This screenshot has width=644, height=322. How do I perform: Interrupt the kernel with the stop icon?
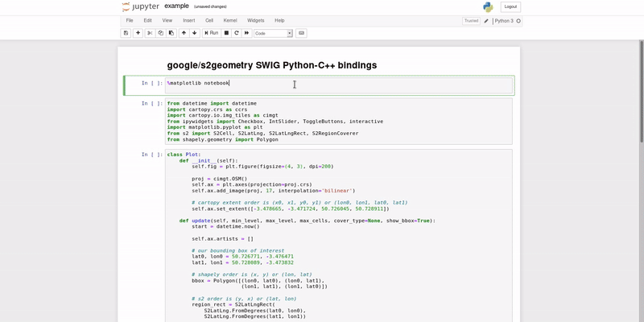click(x=226, y=33)
